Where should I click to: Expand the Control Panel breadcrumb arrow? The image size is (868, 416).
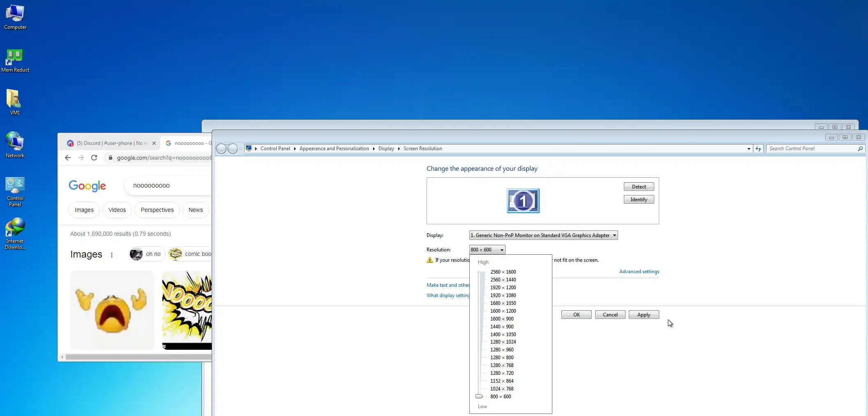(x=295, y=149)
